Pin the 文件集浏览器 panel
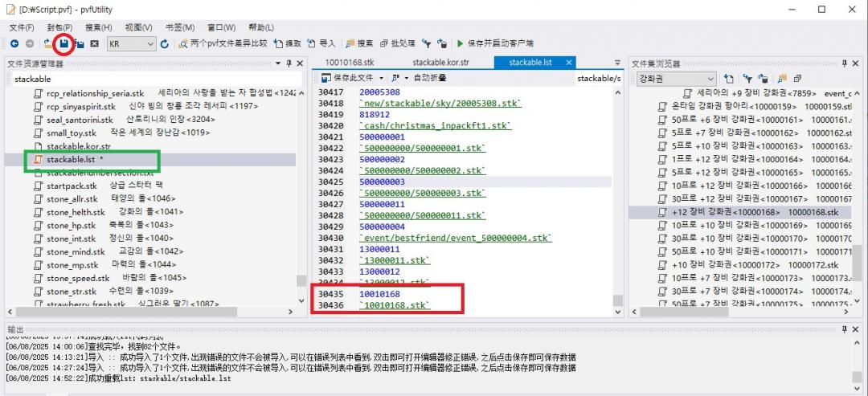The width and height of the screenshot is (868, 396). [x=845, y=63]
